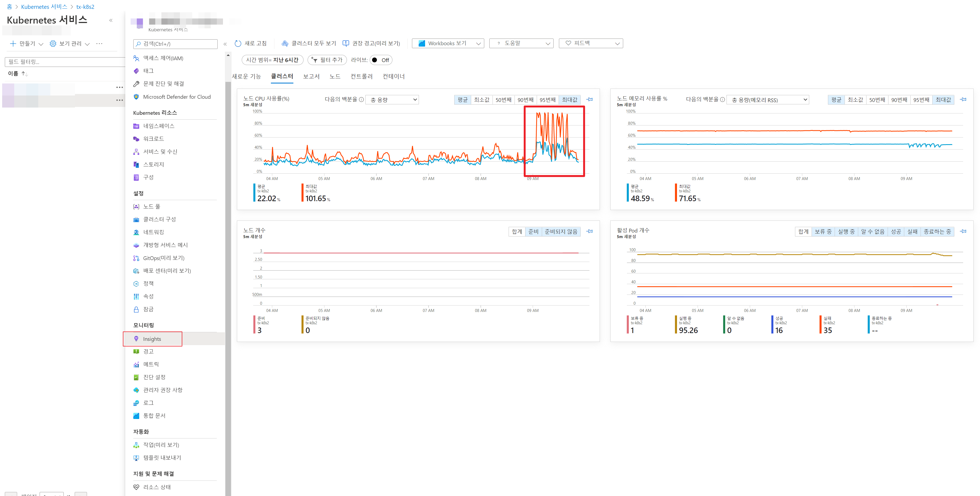Viewport: 980px width, 496px height.
Task: Open Microsoft Defender for Cloud shield icon
Action: (136, 97)
